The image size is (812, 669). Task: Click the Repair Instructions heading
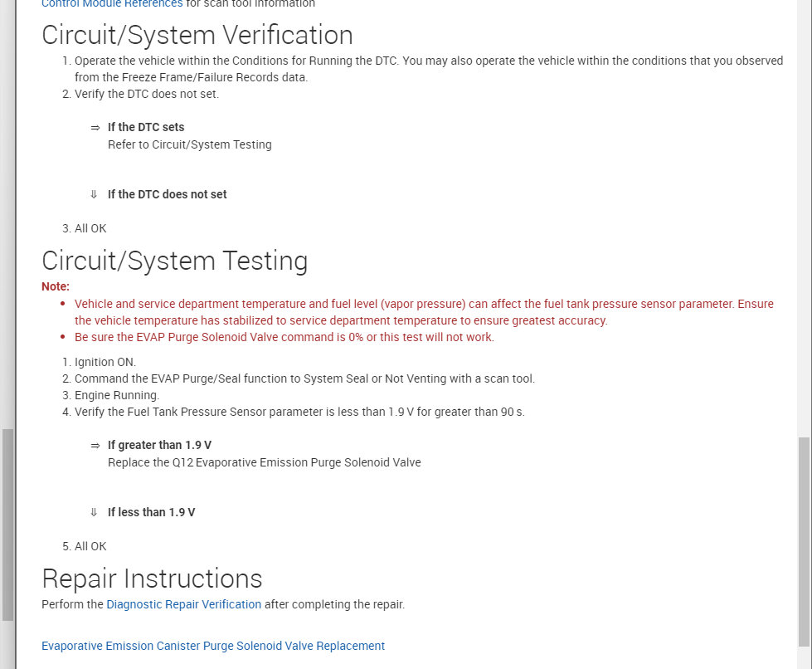pos(152,579)
